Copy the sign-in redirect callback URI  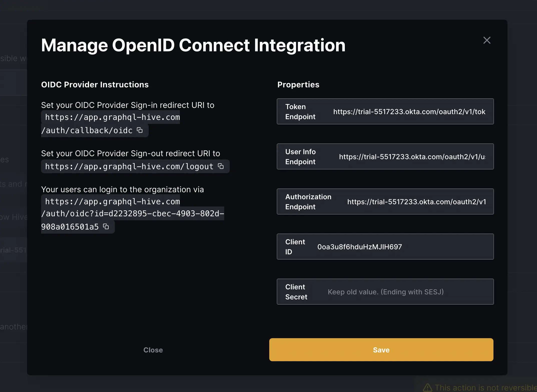(x=140, y=130)
